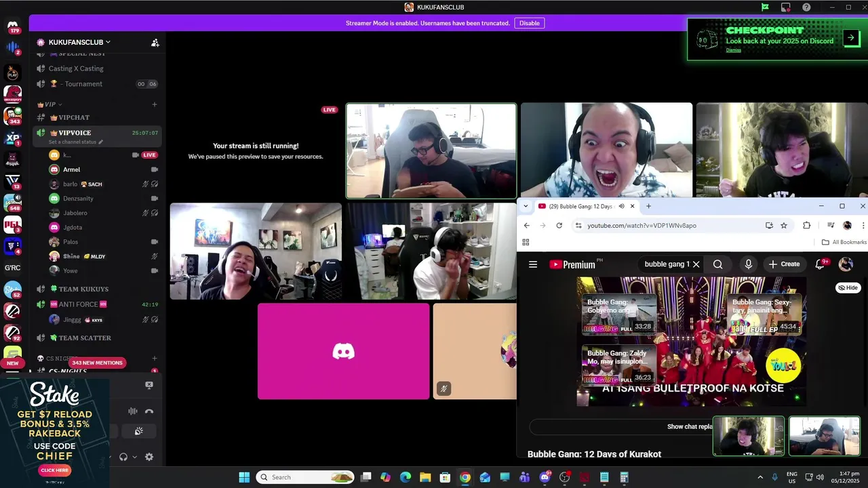Image resolution: width=868 pixels, height=488 pixels.
Task: Toggle the deafen headphones icon
Action: point(123,457)
